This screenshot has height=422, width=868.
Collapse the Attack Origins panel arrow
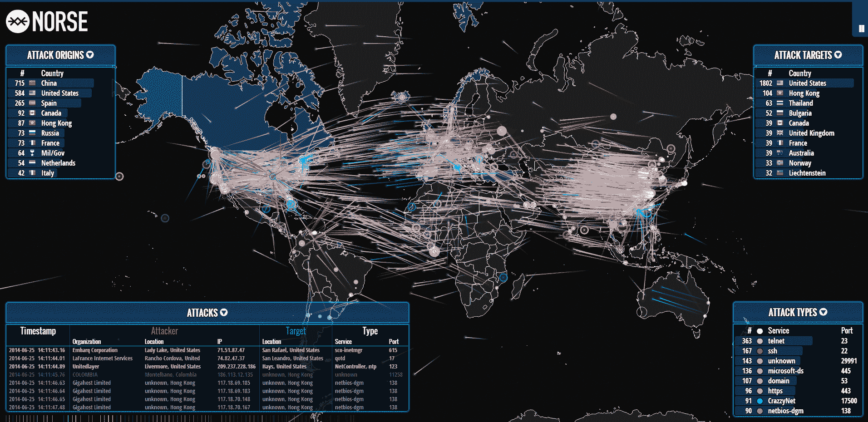tap(90, 55)
